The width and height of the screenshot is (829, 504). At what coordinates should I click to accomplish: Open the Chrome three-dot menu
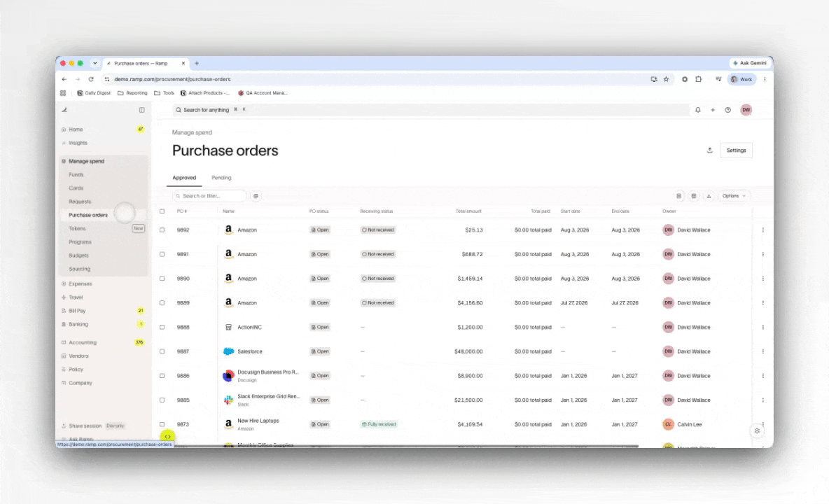[x=765, y=79]
